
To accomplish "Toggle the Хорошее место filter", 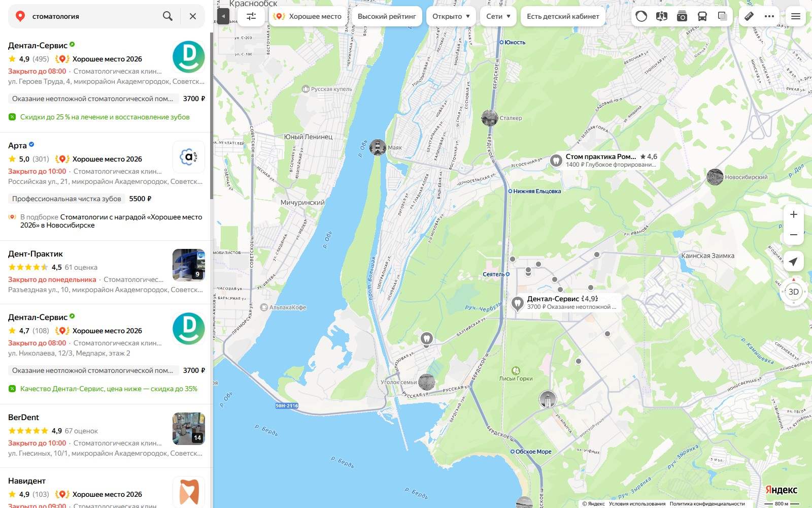I will tap(307, 16).
